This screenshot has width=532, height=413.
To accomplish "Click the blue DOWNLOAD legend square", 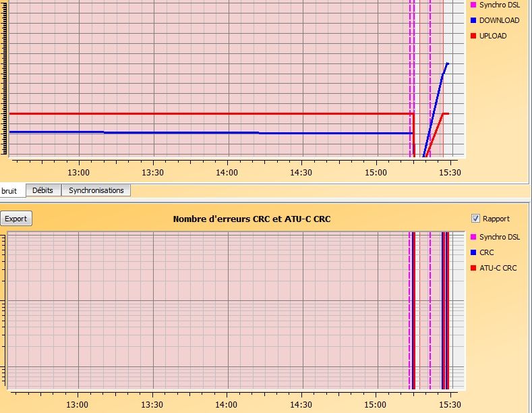I will coord(473,20).
